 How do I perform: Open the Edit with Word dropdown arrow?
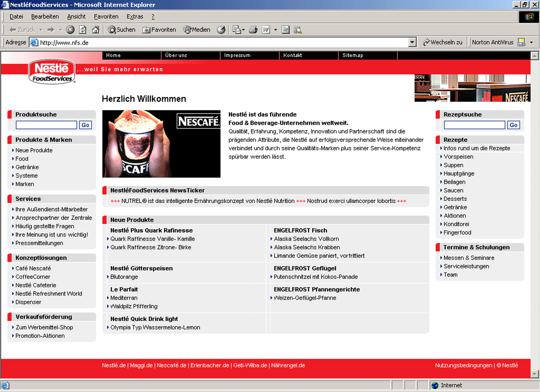275,30
